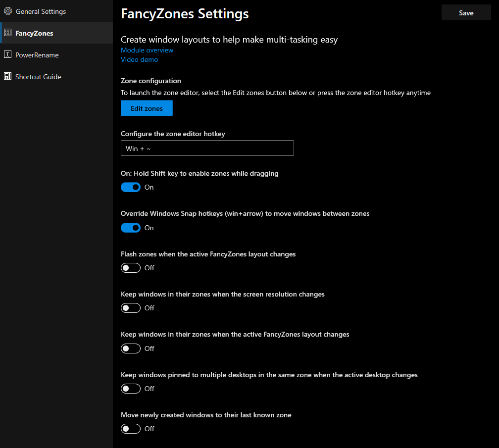499x448 pixels.
Task: Click the FancyZones Settings heading
Action: (185, 14)
